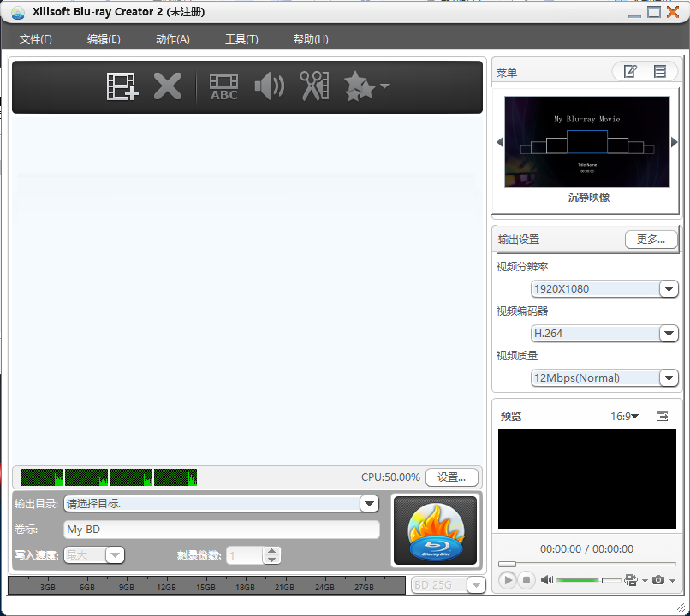
Task: Click the 卷标 My BD input field
Action: 222,530
